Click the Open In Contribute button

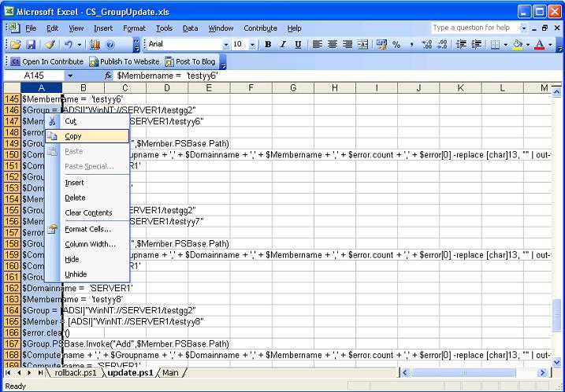click(46, 61)
